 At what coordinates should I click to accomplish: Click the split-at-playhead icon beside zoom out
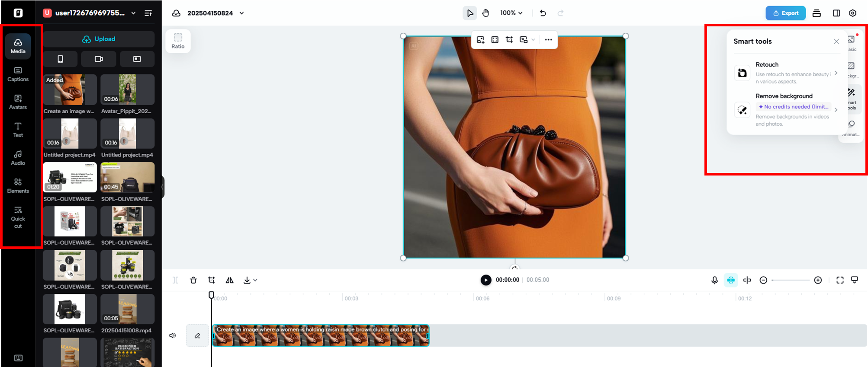coord(747,280)
